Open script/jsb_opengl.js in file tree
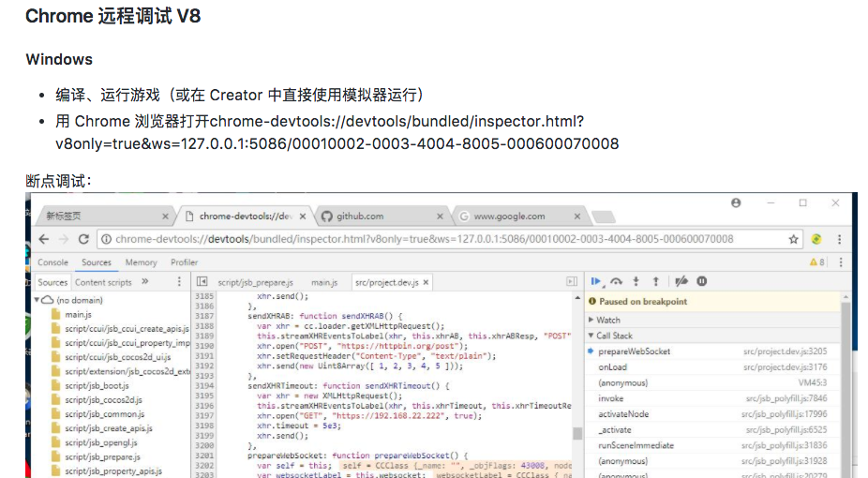868x478 pixels. tap(100, 442)
